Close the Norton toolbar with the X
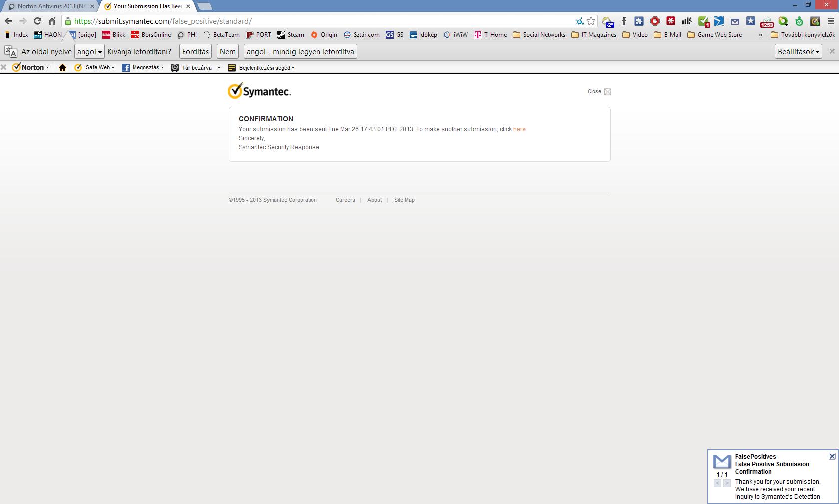 click(x=4, y=67)
